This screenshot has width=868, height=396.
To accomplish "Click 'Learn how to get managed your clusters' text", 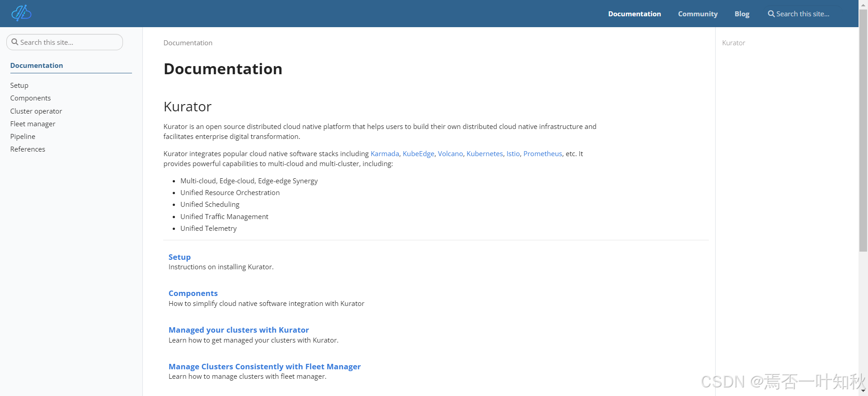I will point(253,340).
